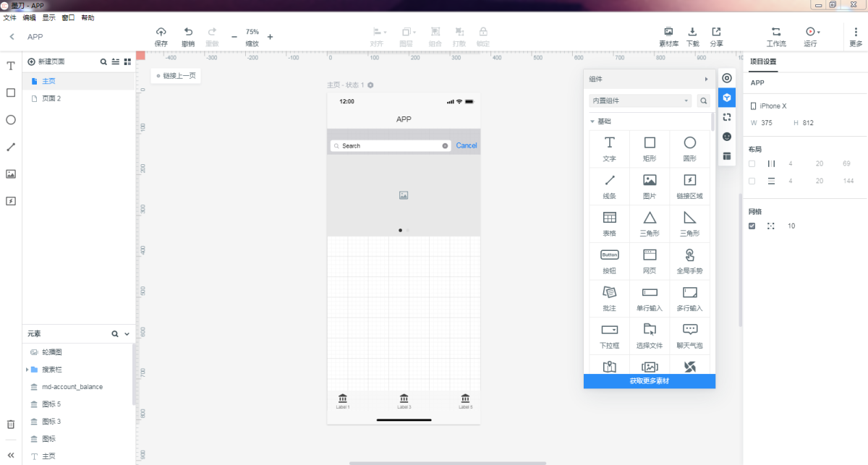This screenshot has width=868, height=465.
Task: Enable the row layout checkbox
Action: (x=752, y=181)
